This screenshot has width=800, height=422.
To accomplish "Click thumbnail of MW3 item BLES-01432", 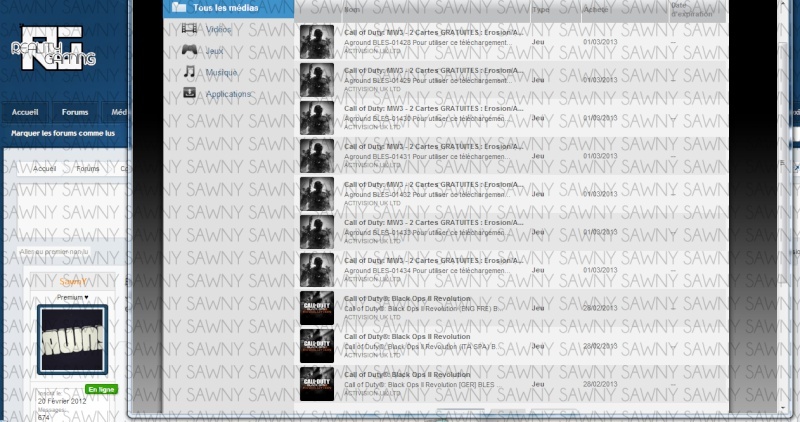I will 317,194.
